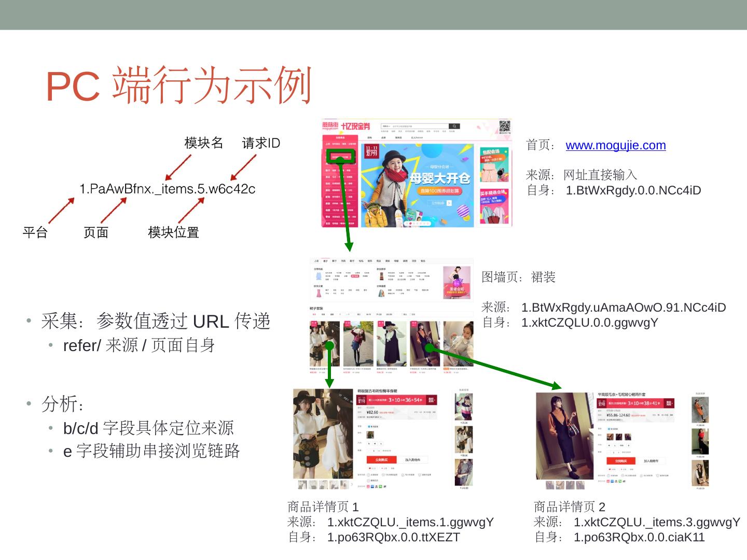
Task: Click the blue dress category icon
Action: pyautogui.click(x=318, y=276)
